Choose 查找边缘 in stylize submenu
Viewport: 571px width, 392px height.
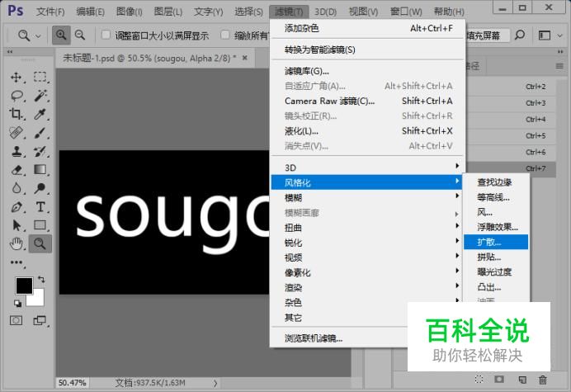click(x=496, y=182)
